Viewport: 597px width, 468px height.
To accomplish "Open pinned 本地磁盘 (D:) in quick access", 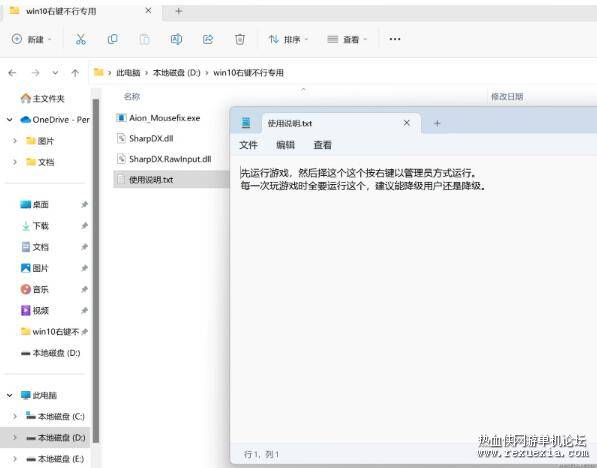I will click(50, 353).
